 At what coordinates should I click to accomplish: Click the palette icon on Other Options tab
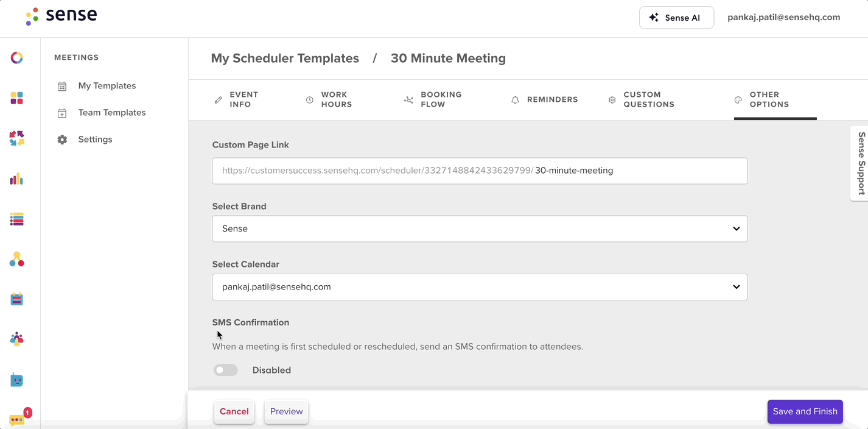tap(738, 100)
